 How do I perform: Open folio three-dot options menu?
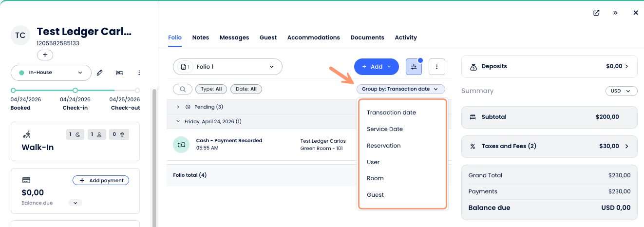[437, 67]
